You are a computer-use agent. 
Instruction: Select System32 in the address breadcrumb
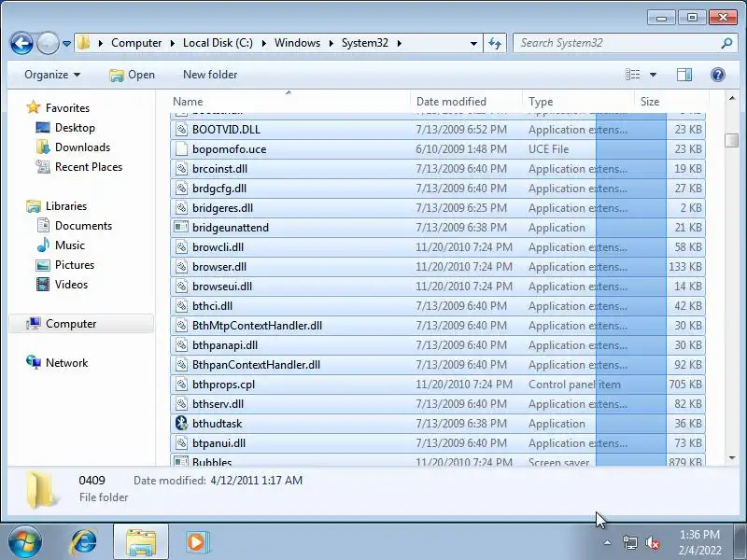[x=365, y=43]
